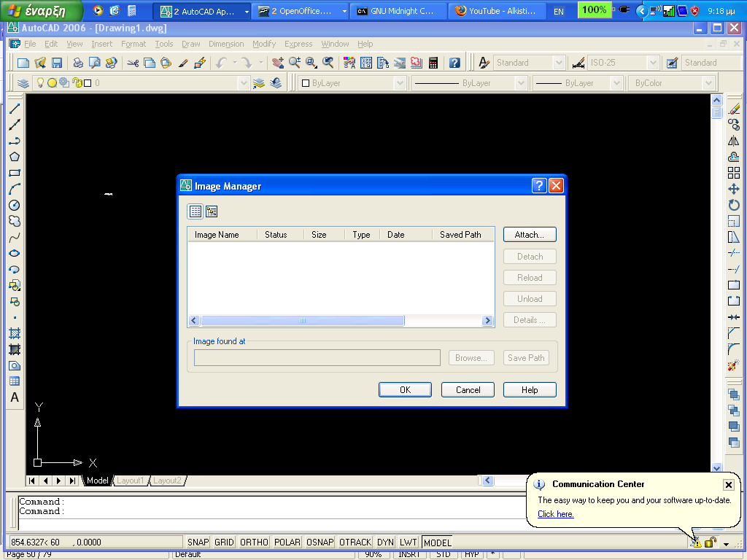
Task: Open the Dimension menu
Action: coord(226,44)
